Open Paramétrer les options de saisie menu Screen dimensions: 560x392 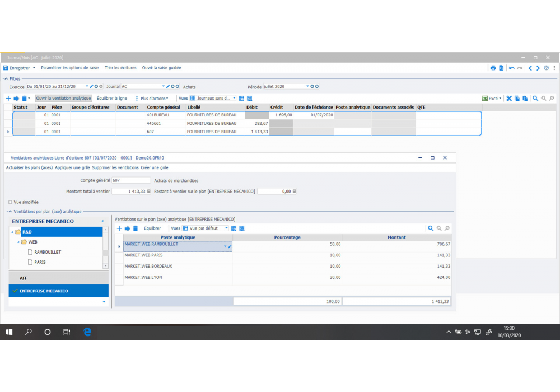tap(70, 68)
